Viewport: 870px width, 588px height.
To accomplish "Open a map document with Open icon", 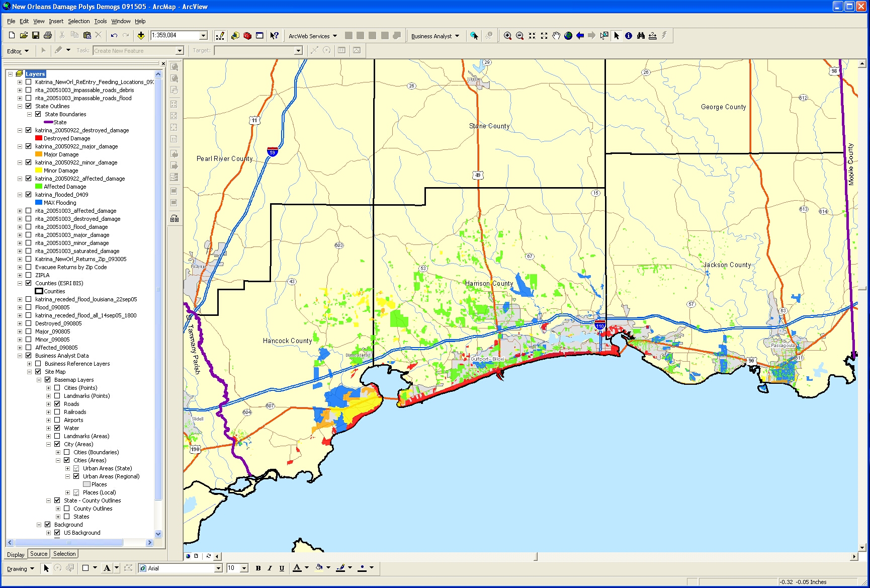I will (x=24, y=35).
